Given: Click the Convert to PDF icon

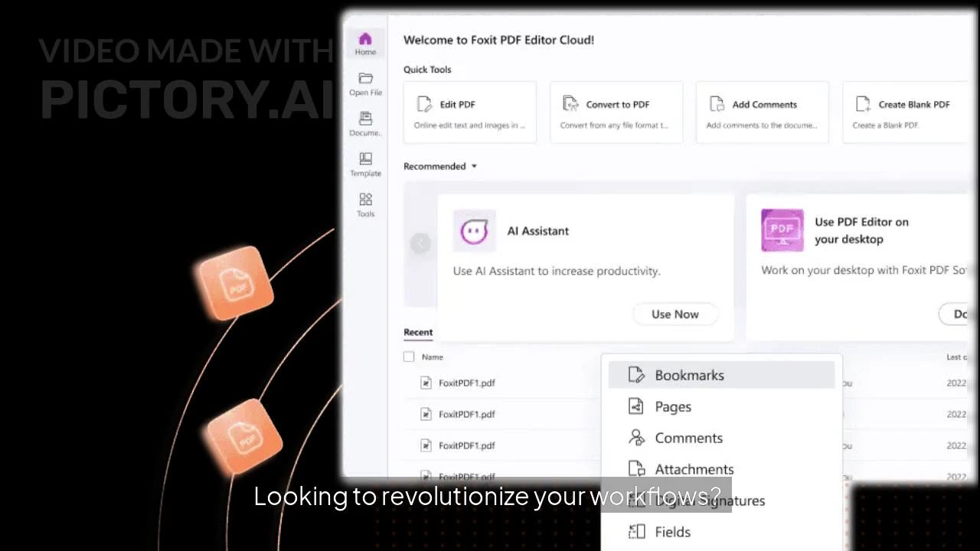Looking at the screenshot, I should coord(570,104).
